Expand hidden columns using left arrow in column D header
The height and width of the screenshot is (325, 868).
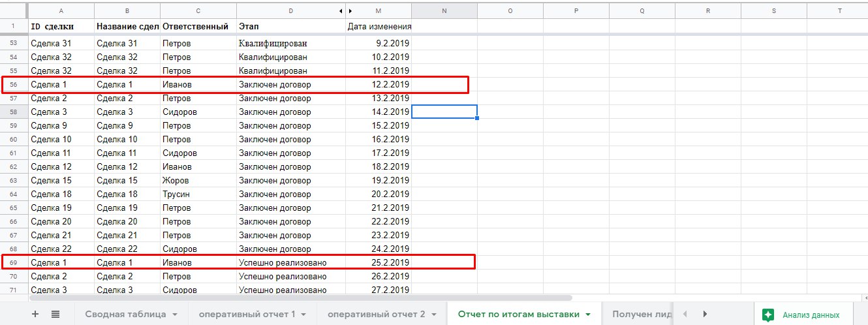tap(341, 11)
